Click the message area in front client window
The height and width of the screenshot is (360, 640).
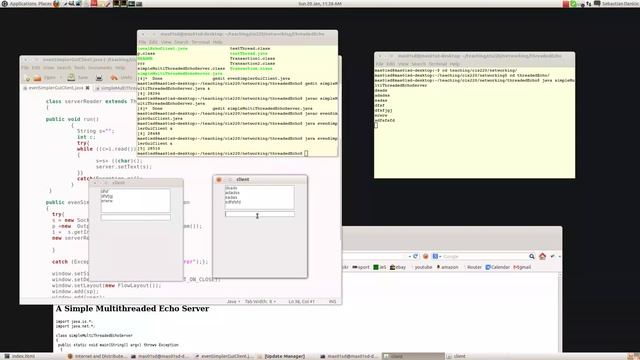pos(259,197)
